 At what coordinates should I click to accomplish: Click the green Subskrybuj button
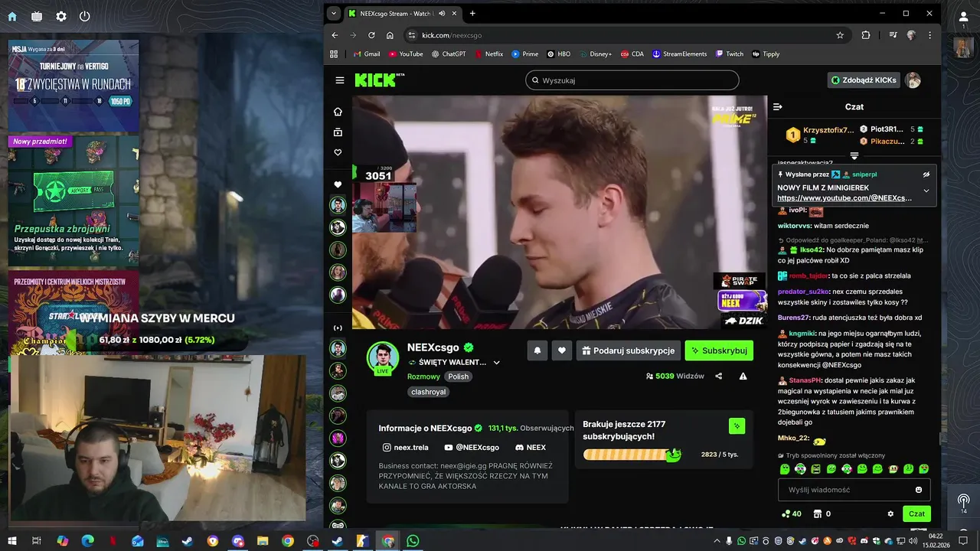(719, 350)
